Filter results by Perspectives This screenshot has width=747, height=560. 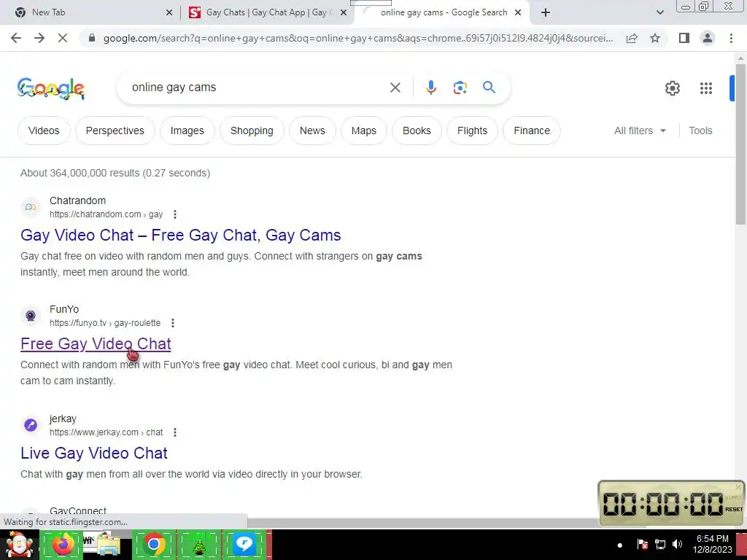pos(115,131)
